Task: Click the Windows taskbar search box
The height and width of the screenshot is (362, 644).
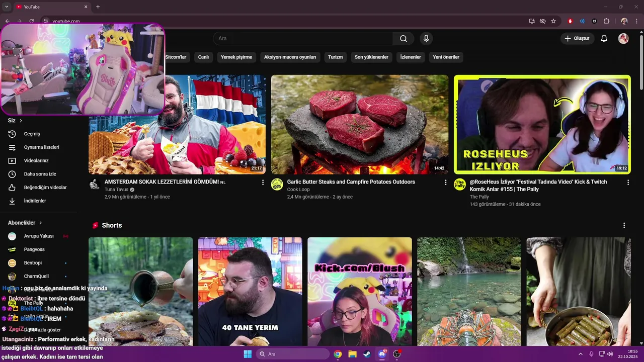Action: coord(293,354)
